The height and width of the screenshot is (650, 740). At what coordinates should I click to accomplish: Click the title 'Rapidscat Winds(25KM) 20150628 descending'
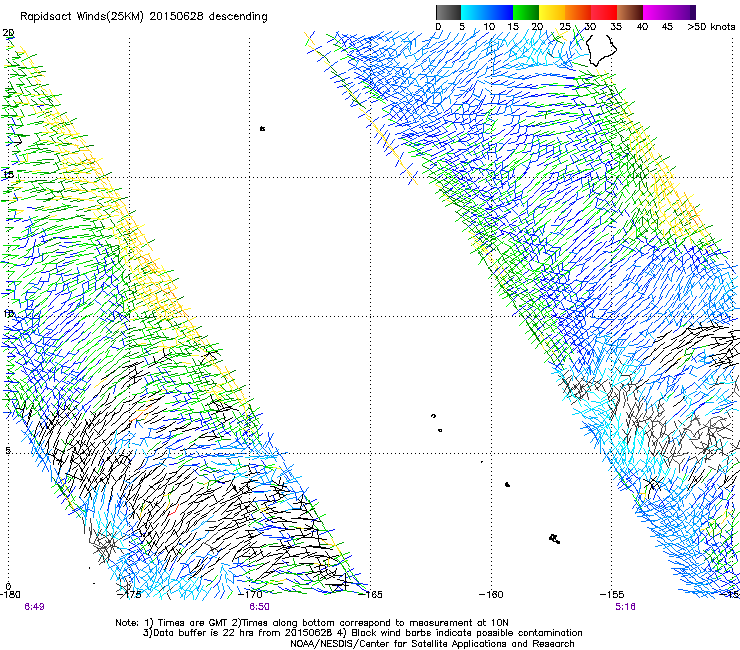click(x=143, y=17)
